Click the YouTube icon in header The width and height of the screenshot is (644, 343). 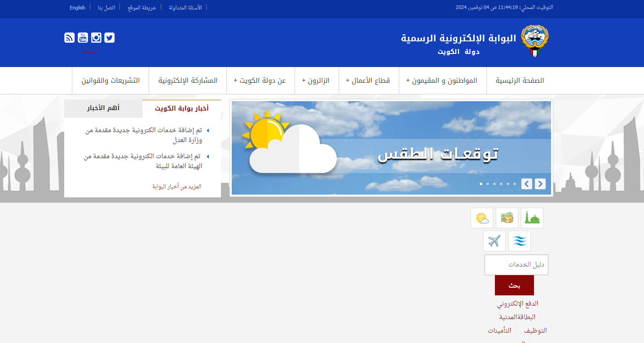(83, 38)
